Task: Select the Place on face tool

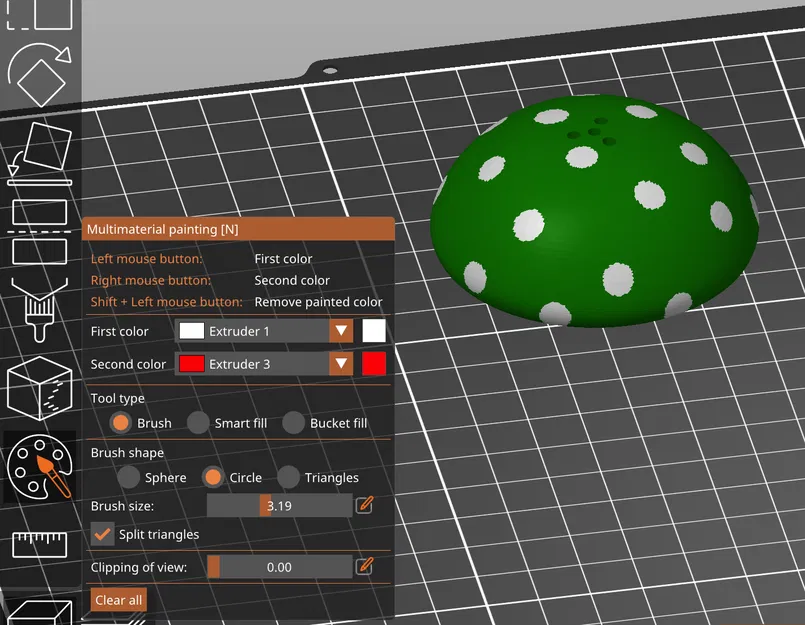Action: pyautogui.click(x=40, y=153)
